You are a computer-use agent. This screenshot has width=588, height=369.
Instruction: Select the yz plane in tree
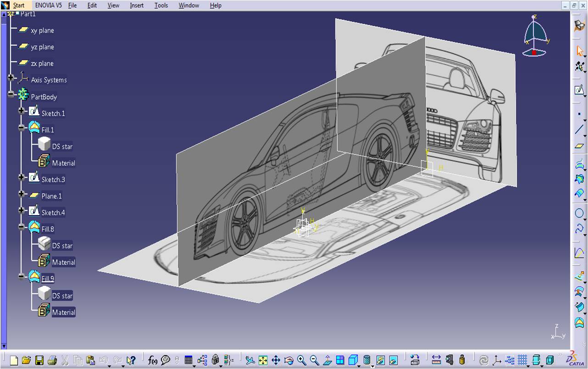42,47
